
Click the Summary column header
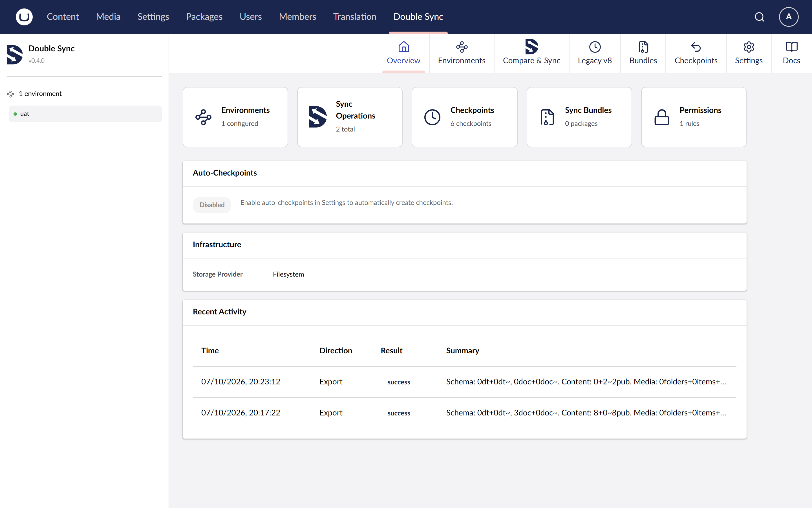click(463, 351)
